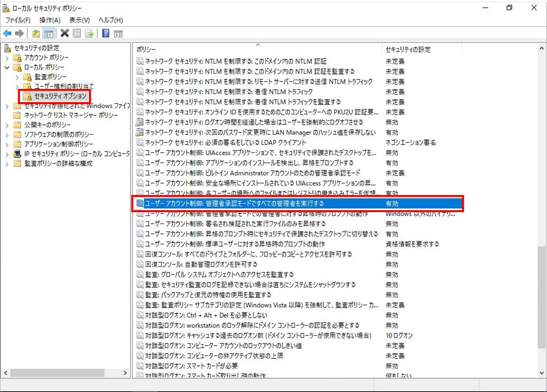This screenshot has height=392, width=547.
Task: Open the Properties dialog toolbar icon
Action: point(76,33)
